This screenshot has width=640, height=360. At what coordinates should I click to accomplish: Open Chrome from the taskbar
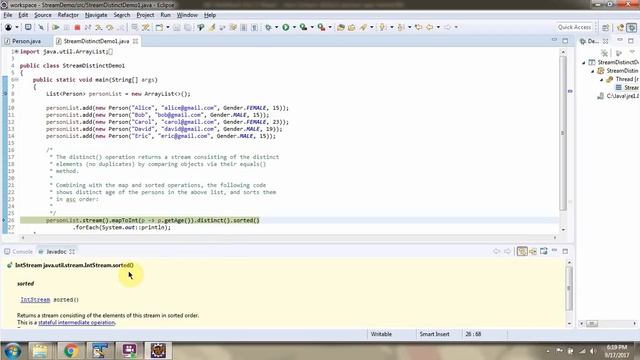coord(70,351)
